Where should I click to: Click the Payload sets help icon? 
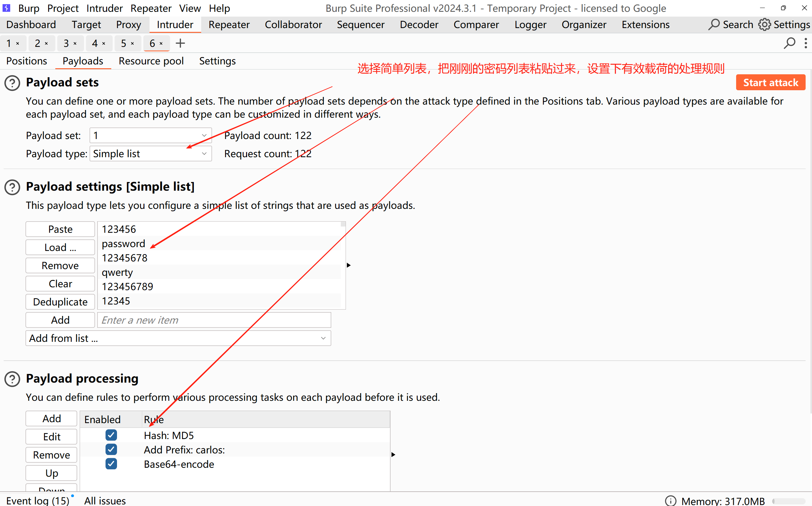tap(12, 83)
